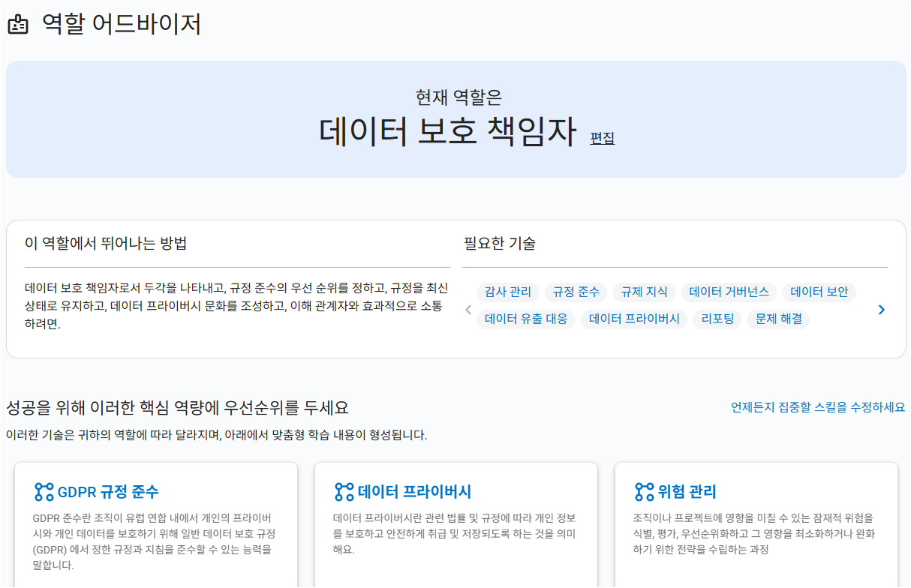Image resolution: width=911 pixels, height=588 pixels.
Task: Choose the 리포팅 skill tag
Action: click(x=717, y=319)
